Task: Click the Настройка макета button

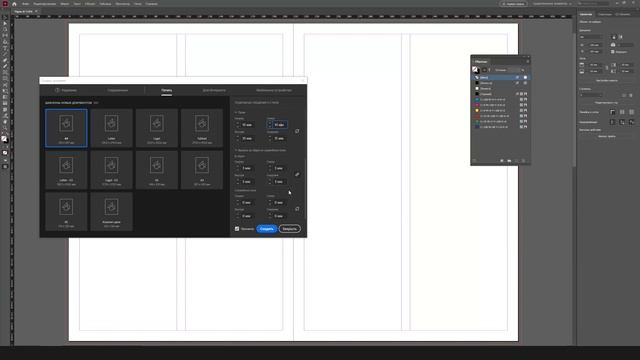Action: [607, 80]
